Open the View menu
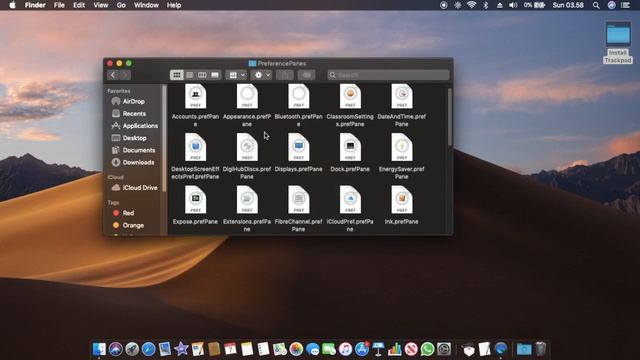The width and height of the screenshot is (640, 360). click(100, 5)
